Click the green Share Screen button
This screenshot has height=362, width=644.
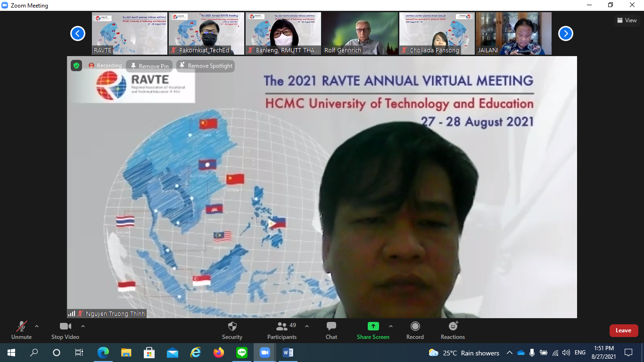click(373, 330)
